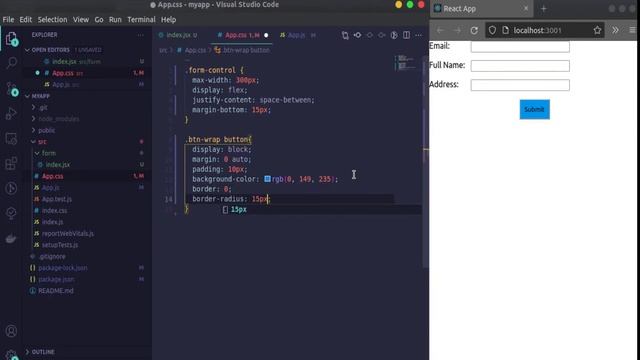
Task: Click browser Forward arrow
Action: [457, 30]
